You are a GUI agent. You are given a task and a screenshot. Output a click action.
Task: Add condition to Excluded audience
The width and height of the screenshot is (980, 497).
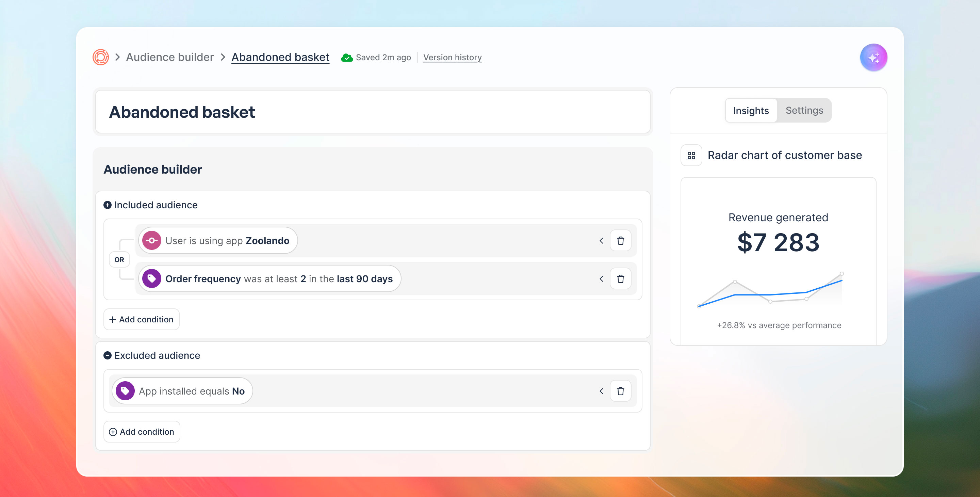(142, 432)
